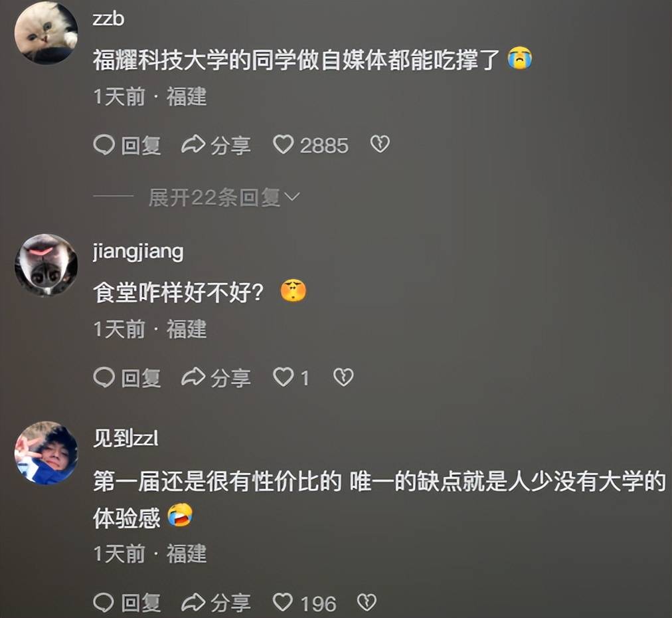This screenshot has height=618, width=672.
Task: Click chevron next to 展开22条回复
Action: tap(292, 197)
